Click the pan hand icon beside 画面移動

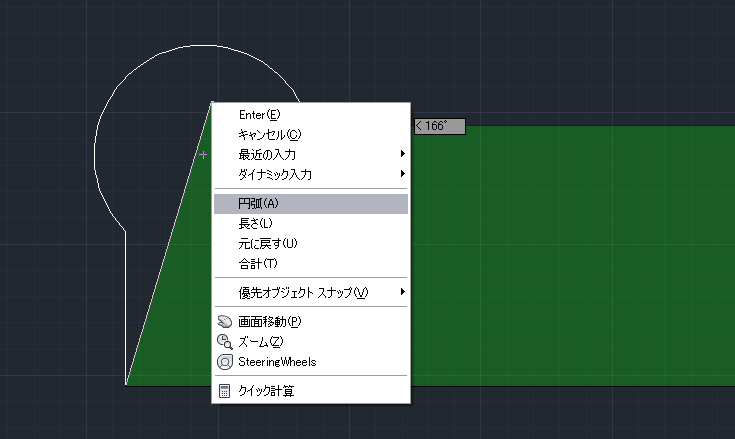(x=225, y=321)
